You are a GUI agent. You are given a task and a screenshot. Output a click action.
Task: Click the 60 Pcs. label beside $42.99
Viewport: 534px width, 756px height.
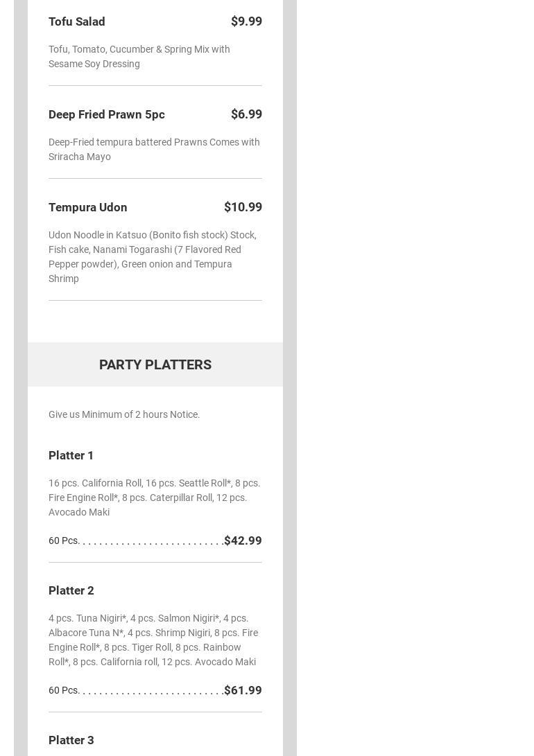[64, 540]
